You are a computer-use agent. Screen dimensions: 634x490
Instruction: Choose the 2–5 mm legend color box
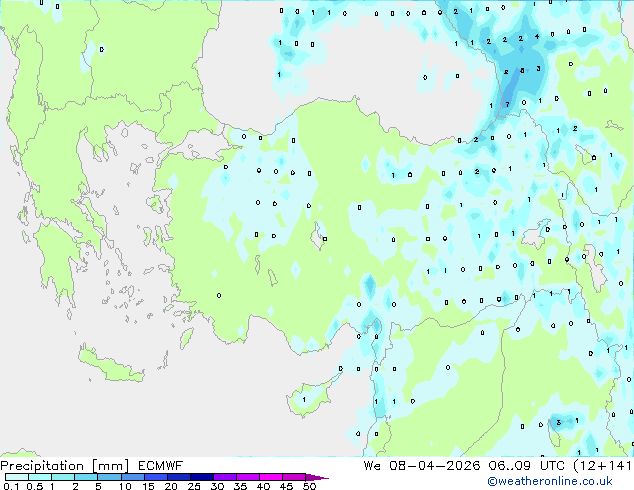click(86, 477)
